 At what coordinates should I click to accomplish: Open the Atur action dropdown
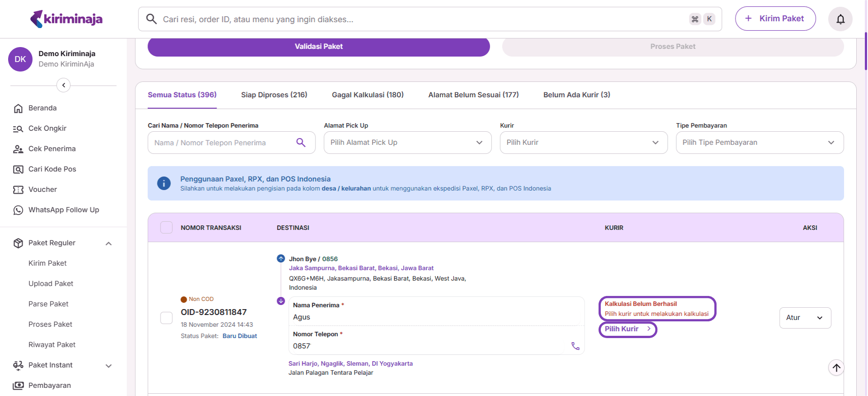pos(805,318)
